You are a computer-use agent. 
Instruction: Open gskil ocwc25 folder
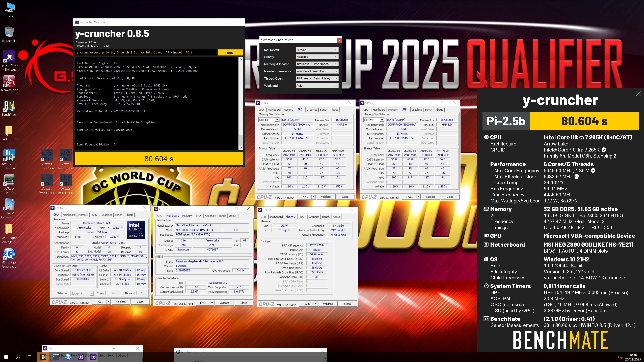[x=9, y=133]
